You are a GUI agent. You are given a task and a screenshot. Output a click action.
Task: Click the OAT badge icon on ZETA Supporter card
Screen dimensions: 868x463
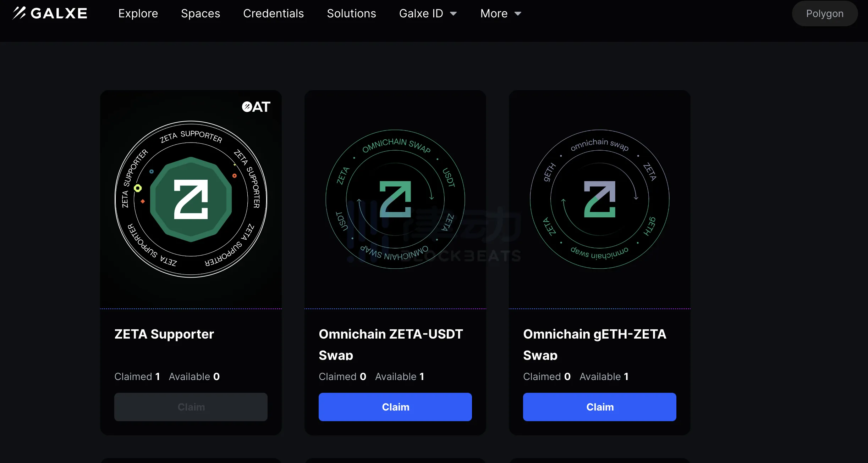pyautogui.click(x=256, y=106)
